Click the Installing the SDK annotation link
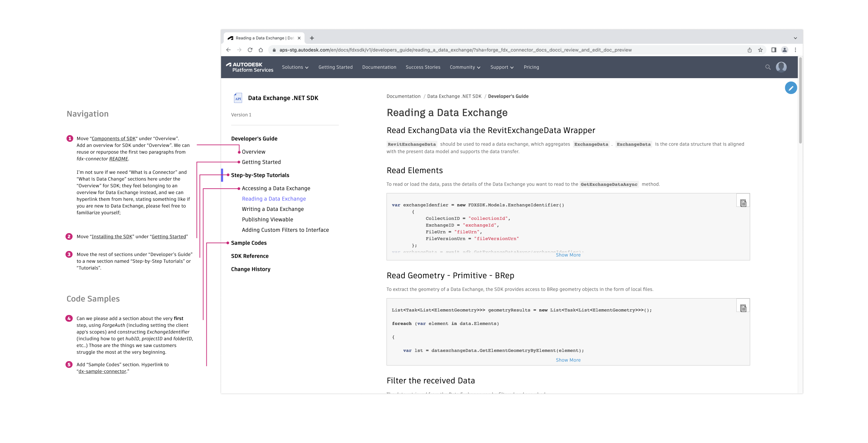The width and height of the screenshot is (868, 443). pyautogui.click(x=112, y=237)
